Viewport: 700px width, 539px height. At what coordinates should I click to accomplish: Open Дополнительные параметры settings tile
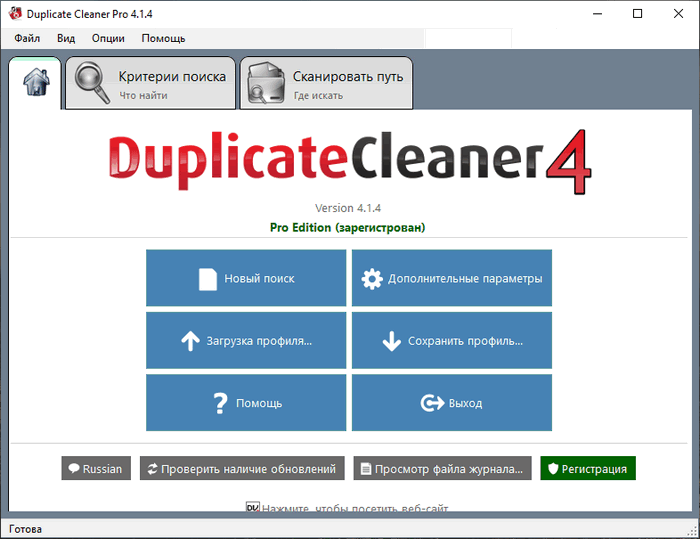452,278
